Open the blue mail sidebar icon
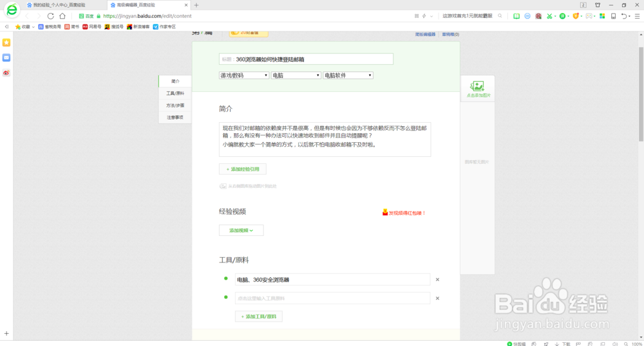 (6, 58)
